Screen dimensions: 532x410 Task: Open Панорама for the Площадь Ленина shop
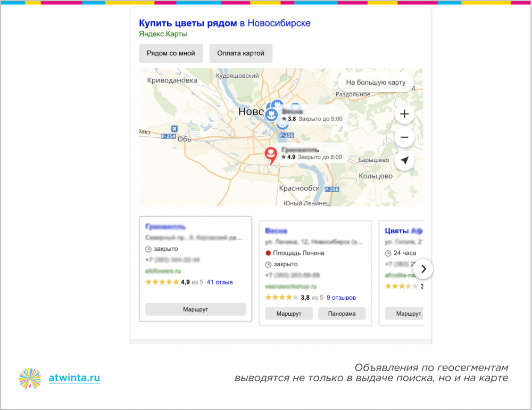pos(342,314)
